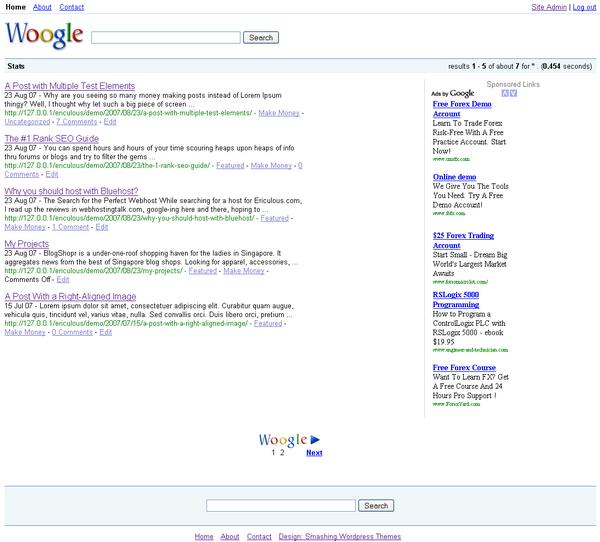View 7 Comments on Multiple Test Elements post
This screenshot has height=542, width=600.
click(x=77, y=122)
